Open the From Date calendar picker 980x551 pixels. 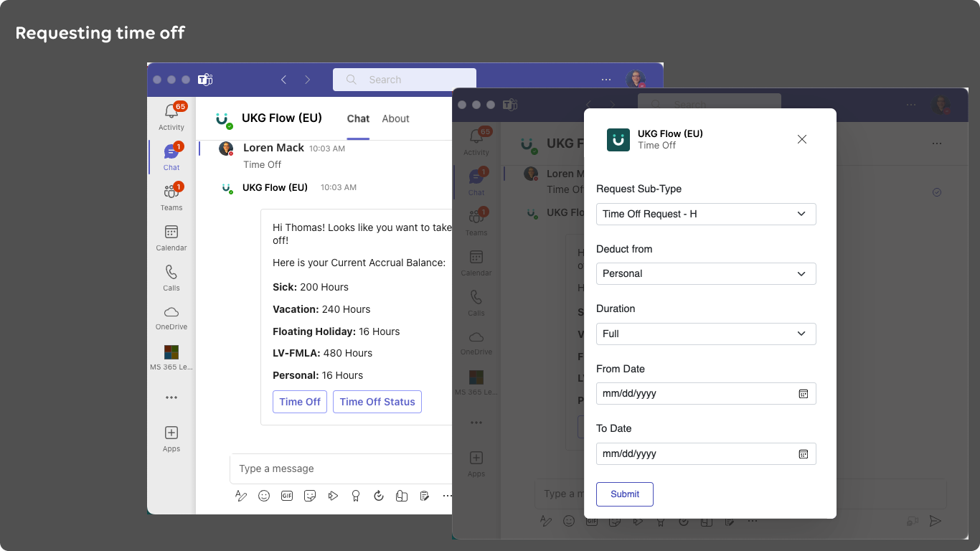[804, 393]
